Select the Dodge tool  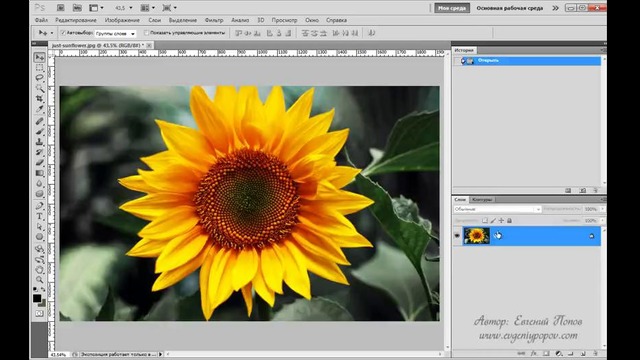[x=40, y=193]
